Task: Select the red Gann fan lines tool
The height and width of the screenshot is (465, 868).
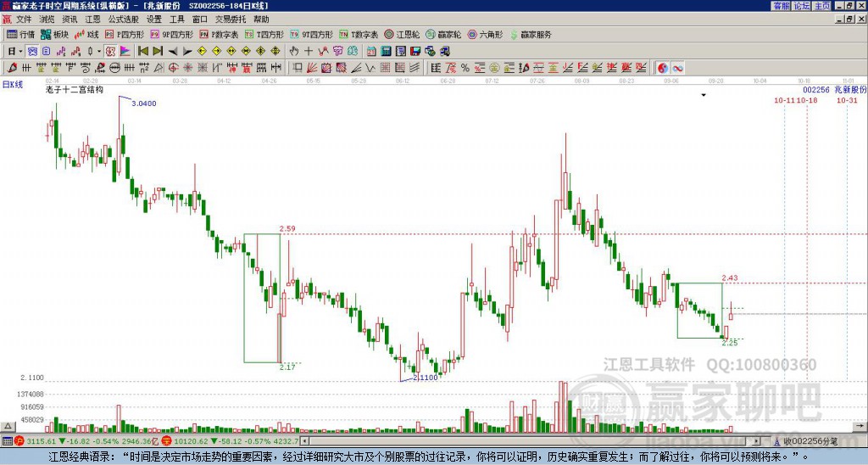Action: pos(312,68)
